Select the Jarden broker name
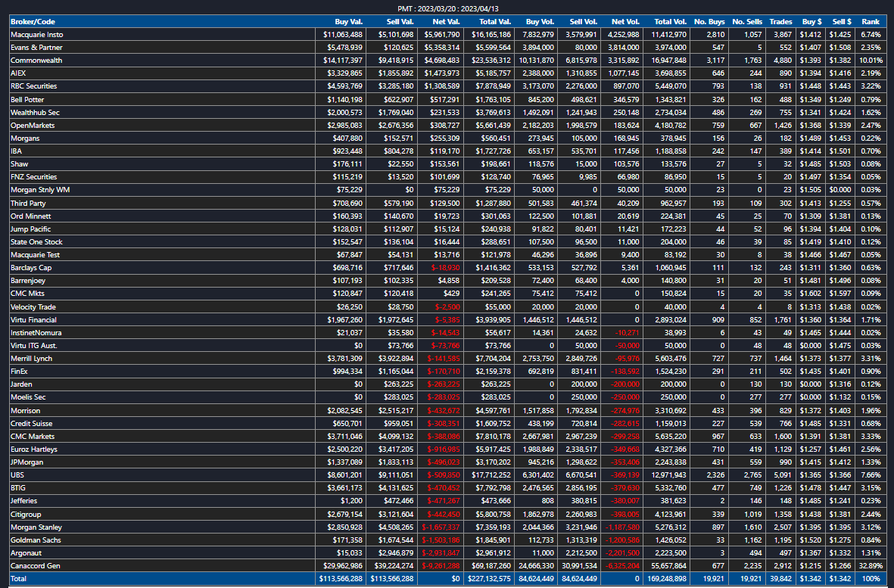This screenshot has height=588, width=894. click(21, 384)
